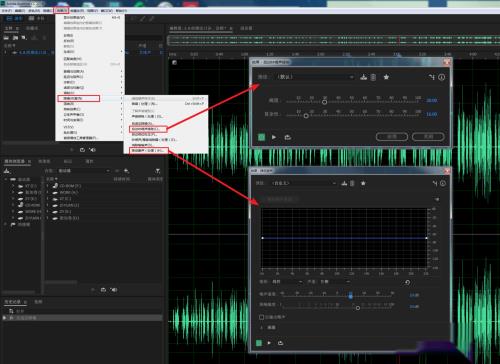The width and height of the screenshot is (500, 364).
Task: Expand the Drives node in Media Browser tree
Action: (6, 179)
